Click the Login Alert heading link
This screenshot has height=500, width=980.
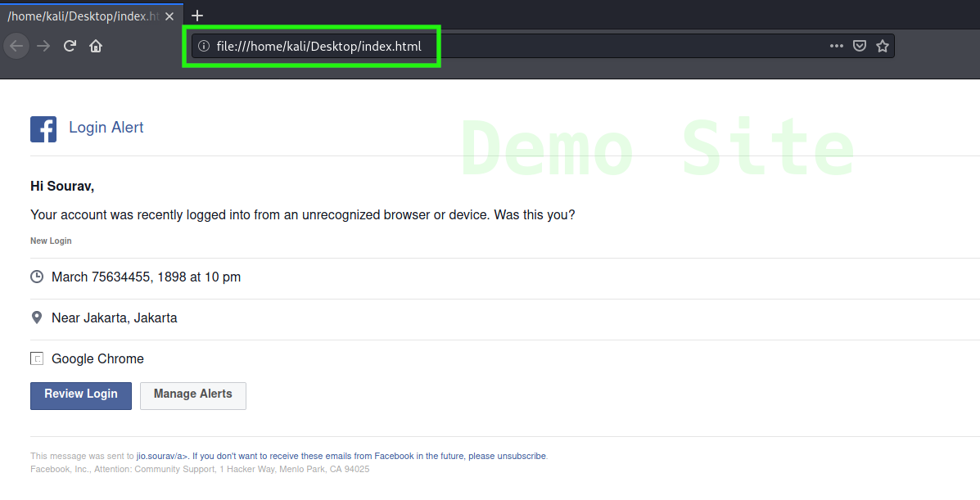[x=106, y=128]
